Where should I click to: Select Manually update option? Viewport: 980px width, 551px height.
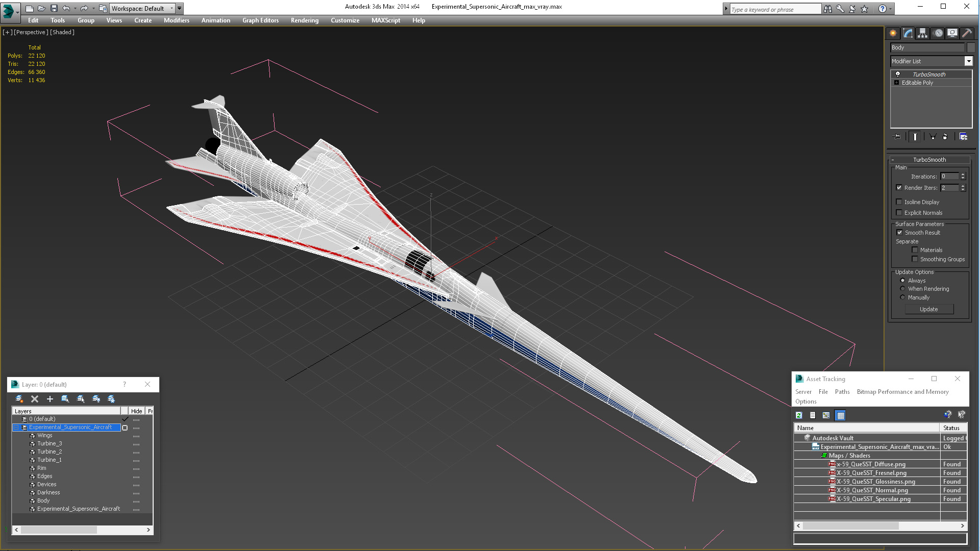(x=903, y=297)
